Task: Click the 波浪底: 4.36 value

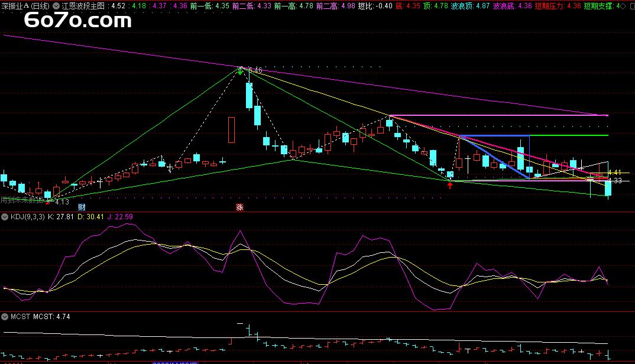Action: pos(512,6)
